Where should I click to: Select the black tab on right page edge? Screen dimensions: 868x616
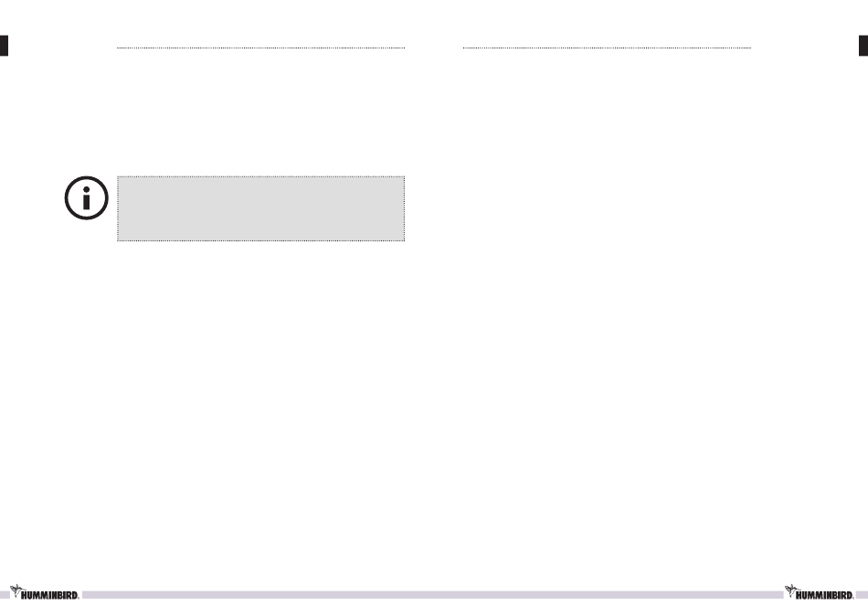pyautogui.click(x=863, y=46)
